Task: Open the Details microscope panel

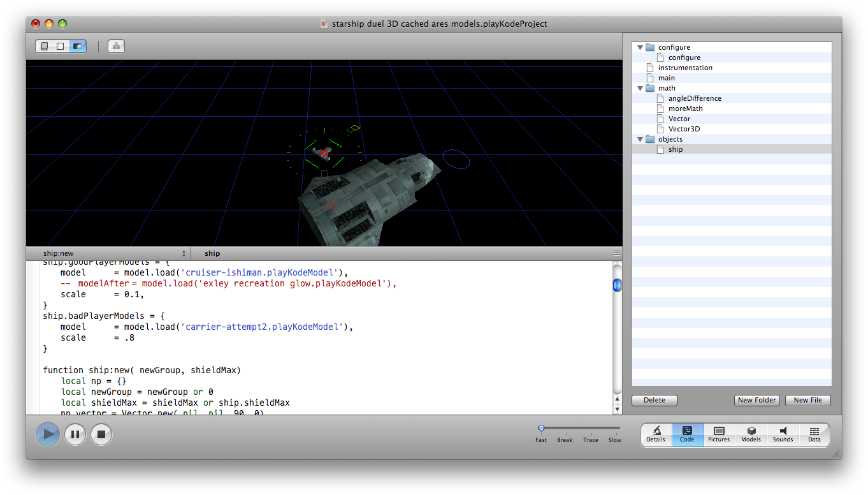Action: tap(656, 434)
